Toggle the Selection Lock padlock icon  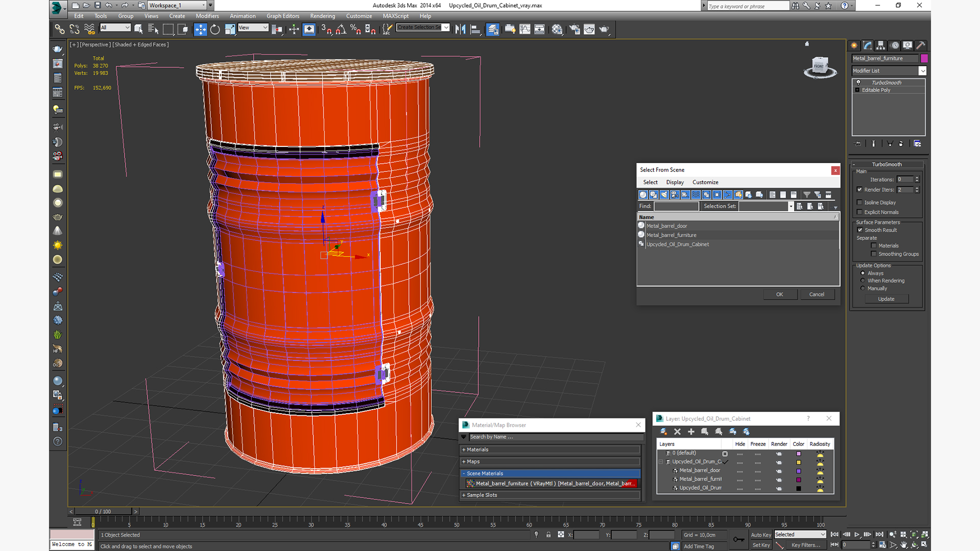pyautogui.click(x=548, y=535)
